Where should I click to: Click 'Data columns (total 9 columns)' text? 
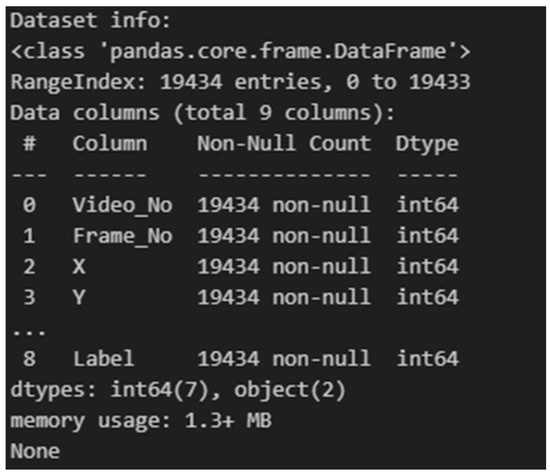(x=202, y=113)
